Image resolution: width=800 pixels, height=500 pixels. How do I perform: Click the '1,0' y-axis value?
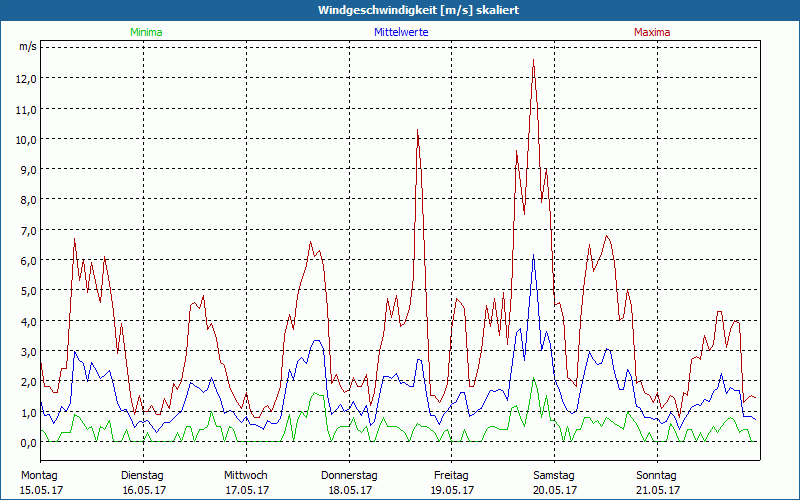[x=29, y=412]
